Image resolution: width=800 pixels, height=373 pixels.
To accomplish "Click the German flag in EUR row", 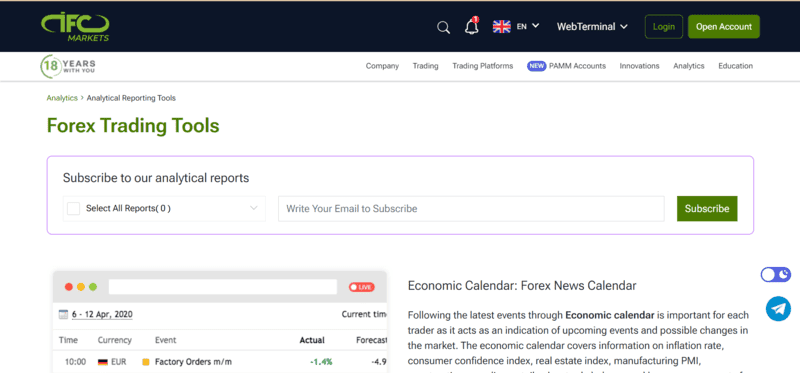I will 102,362.
